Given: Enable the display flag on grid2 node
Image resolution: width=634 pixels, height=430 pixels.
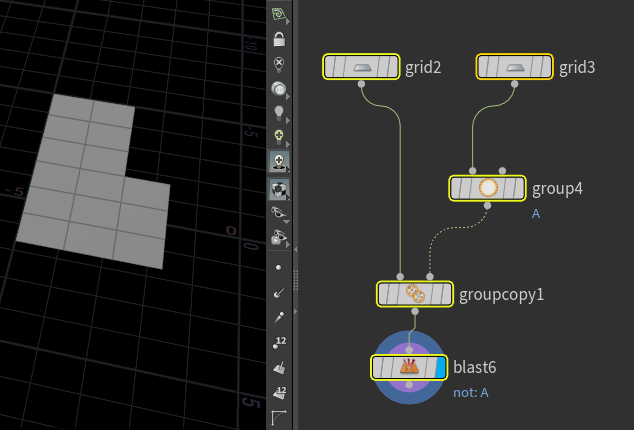Looking at the screenshot, I should (x=393, y=67).
